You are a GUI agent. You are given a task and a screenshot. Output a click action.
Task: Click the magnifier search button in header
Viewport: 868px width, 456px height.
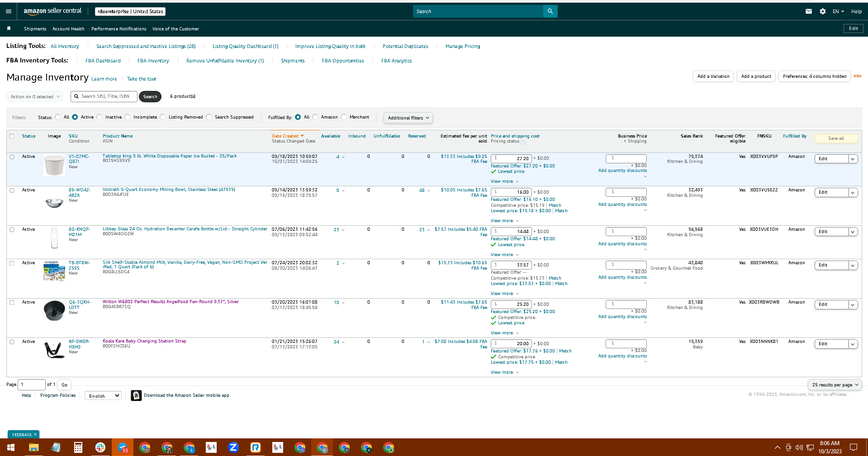(x=550, y=11)
